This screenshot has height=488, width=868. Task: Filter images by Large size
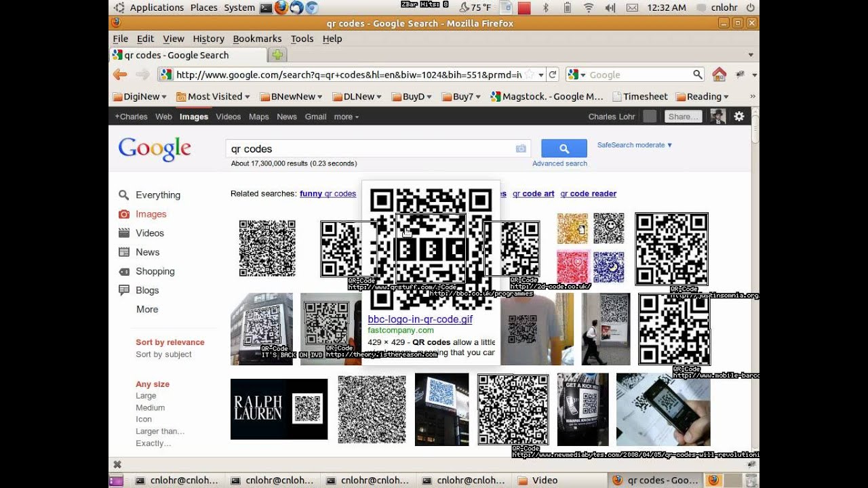(x=146, y=396)
